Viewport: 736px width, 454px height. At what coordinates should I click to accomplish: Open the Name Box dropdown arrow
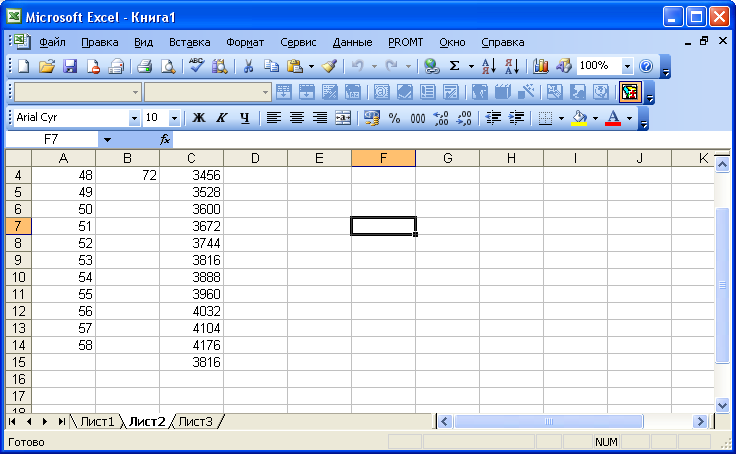(107, 139)
